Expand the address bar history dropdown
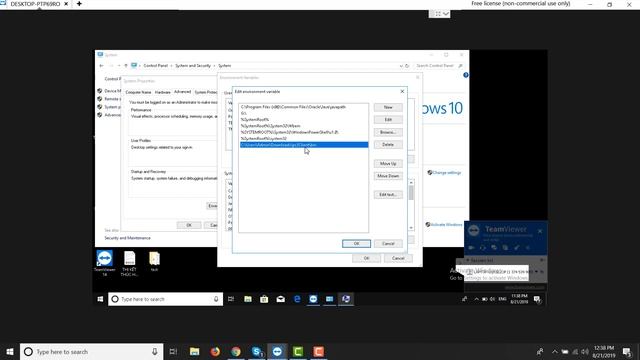Image resolution: width=640 pixels, height=360 pixels. (x=401, y=66)
